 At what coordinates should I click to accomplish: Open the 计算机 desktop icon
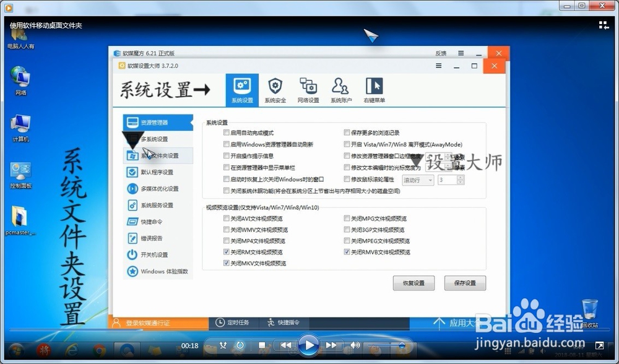20,129
